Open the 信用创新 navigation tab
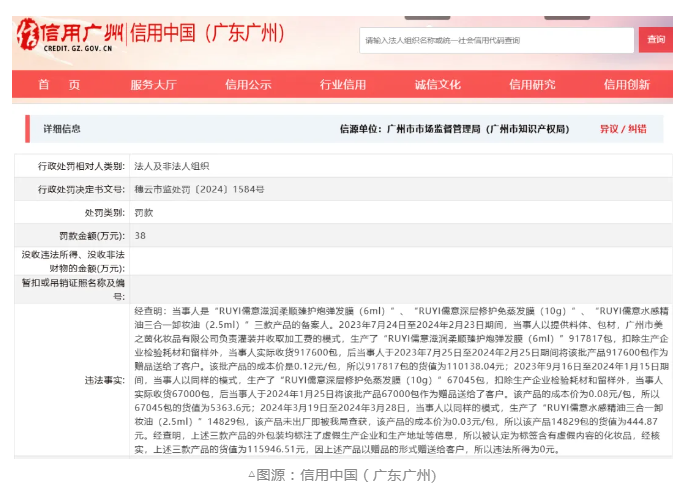Image resolution: width=693 pixels, height=497 pixels. pyautogui.click(x=627, y=84)
